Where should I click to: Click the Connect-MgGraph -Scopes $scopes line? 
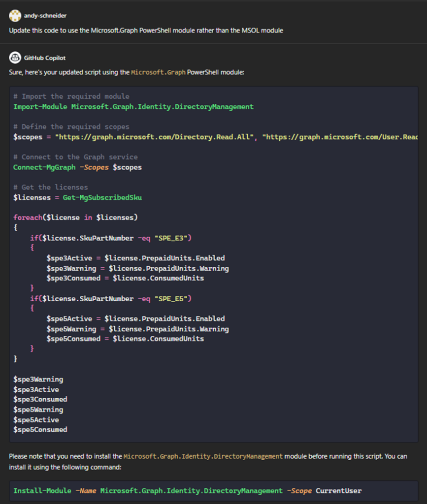(x=77, y=167)
